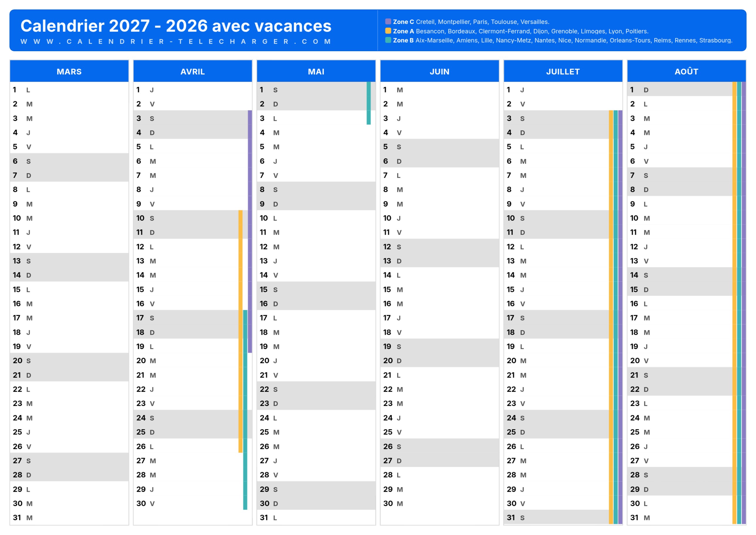756x535 pixels.
Task: Click the teal Zone B legend swatch
Action: (388, 40)
